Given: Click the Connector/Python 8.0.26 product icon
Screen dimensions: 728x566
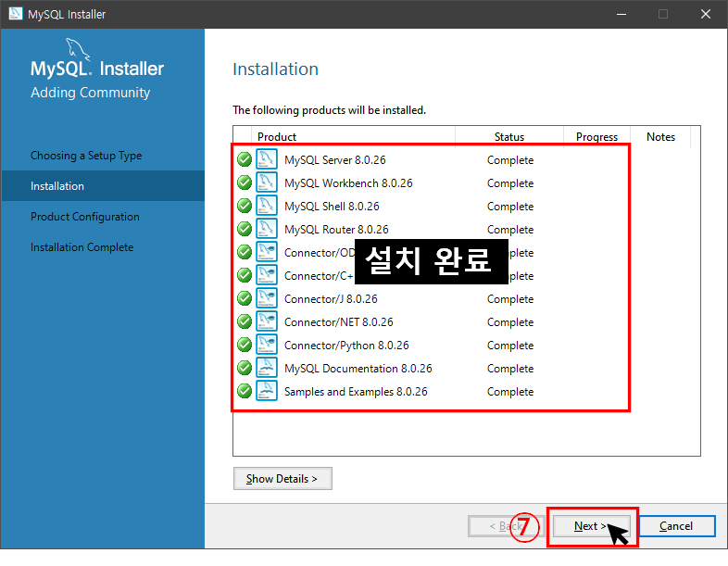Looking at the screenshot, I should (267, 345).
